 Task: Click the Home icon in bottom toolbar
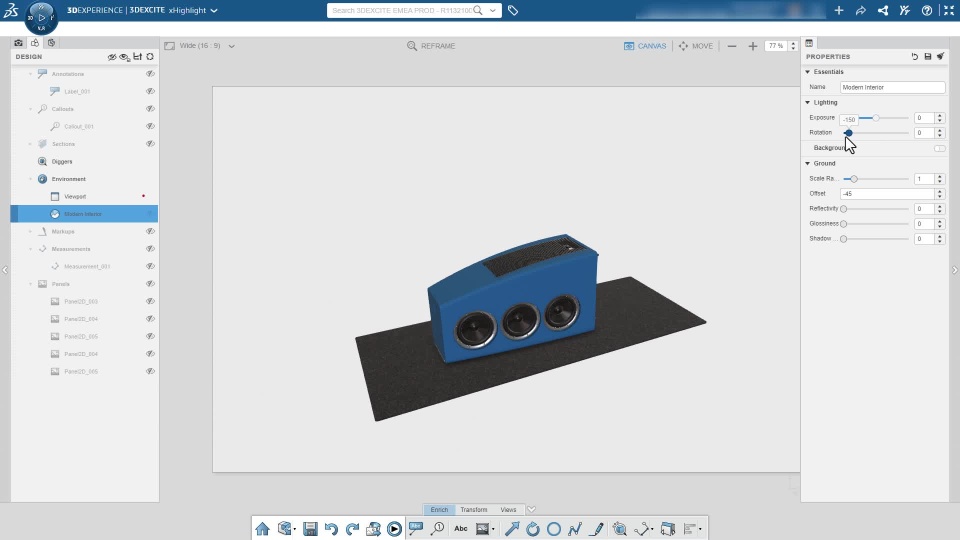pyautogui.click(x=263, y=528)
